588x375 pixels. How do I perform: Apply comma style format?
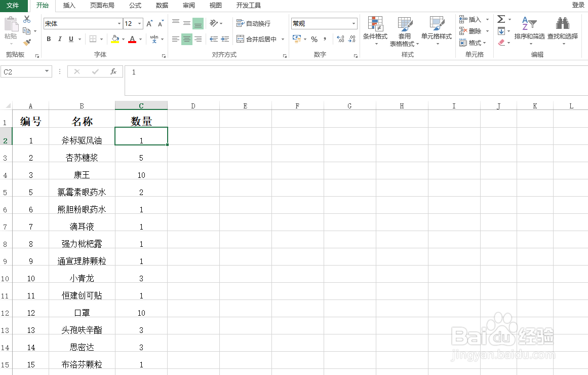[x=325, y=39]
